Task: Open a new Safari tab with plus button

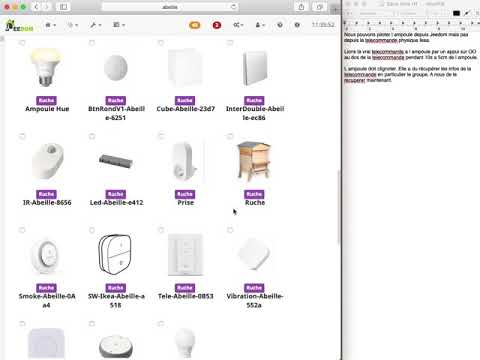Action: (x=335, y=8)
